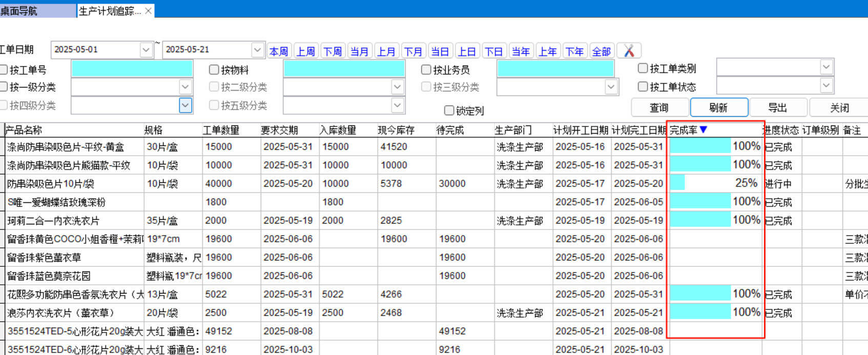Select the 生产计划追踪 tab

[109, 11]
